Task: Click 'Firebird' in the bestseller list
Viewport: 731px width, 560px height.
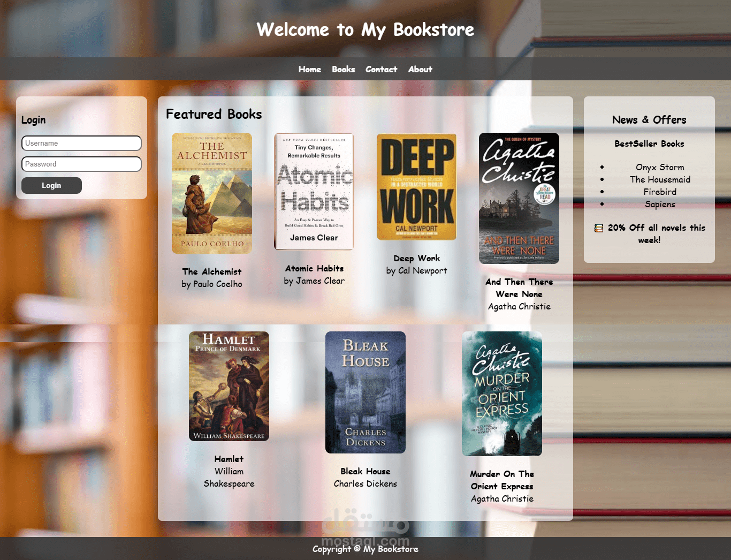Action: (660, 192)
